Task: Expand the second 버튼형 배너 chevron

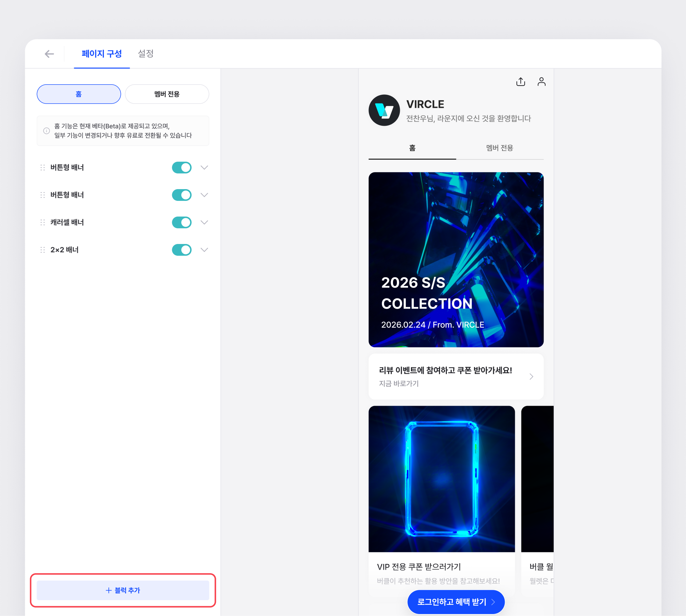Action: (x=204, y=195)
